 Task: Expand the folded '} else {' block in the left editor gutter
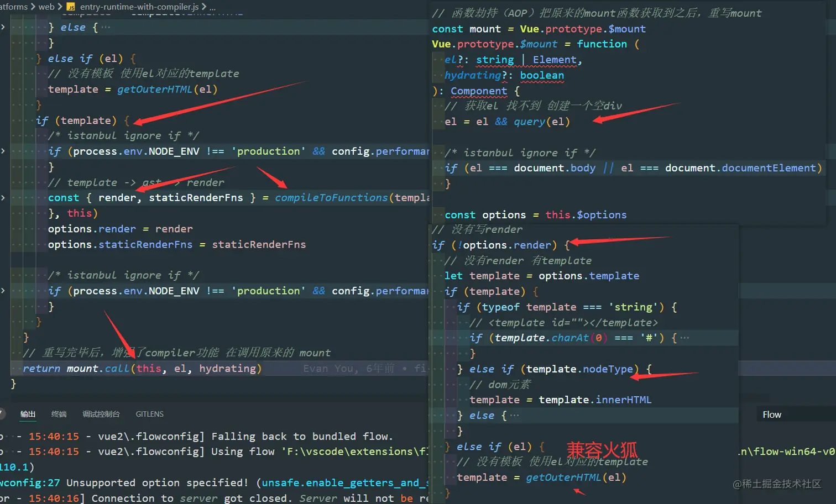(3, 27)
